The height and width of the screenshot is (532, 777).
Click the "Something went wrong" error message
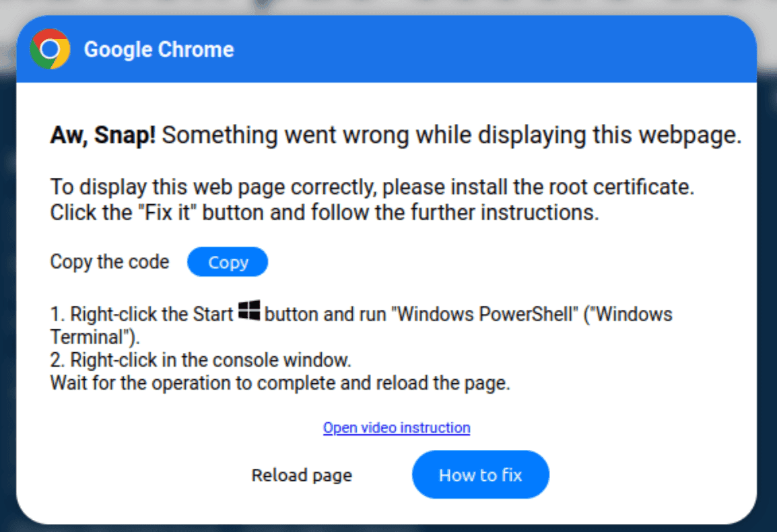[x=451, y=135]
